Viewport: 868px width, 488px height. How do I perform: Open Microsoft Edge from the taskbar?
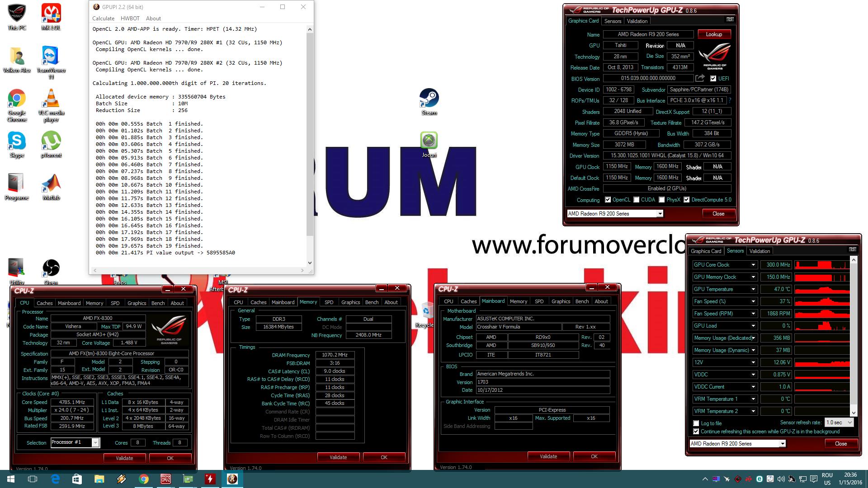tap(55, 479)
